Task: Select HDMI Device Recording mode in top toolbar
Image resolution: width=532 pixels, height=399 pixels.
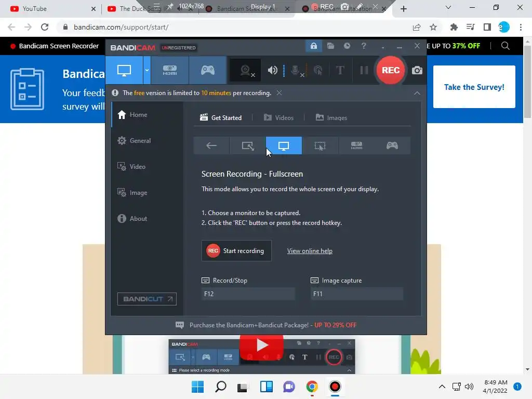Action: point(170,70)
